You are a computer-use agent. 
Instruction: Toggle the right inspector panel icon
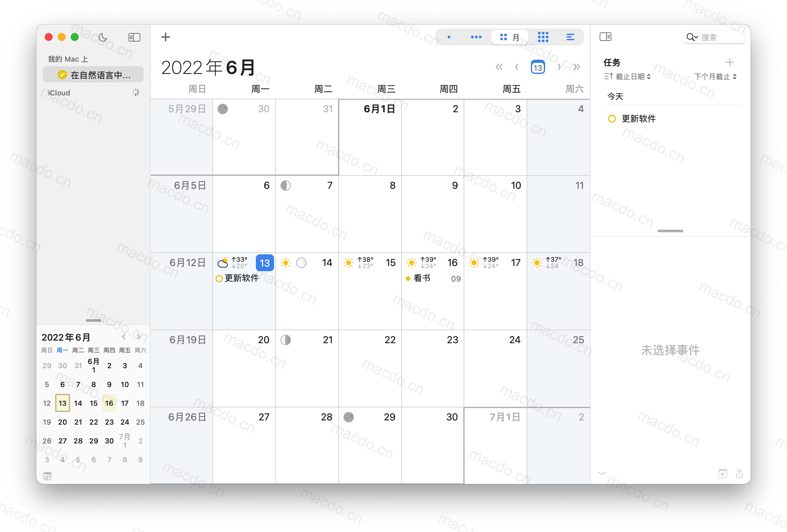click(606, 37)
